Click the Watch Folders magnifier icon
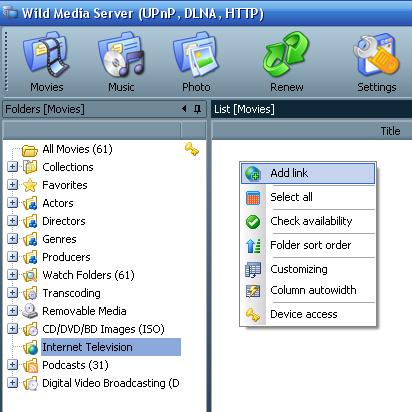Viewport: 412px width, 412px height. click(x=30, y=275)
